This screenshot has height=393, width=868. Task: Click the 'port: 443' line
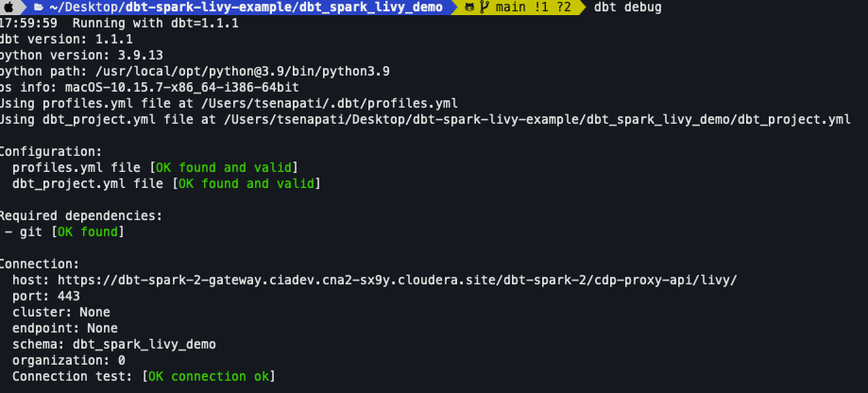point(45,296)
